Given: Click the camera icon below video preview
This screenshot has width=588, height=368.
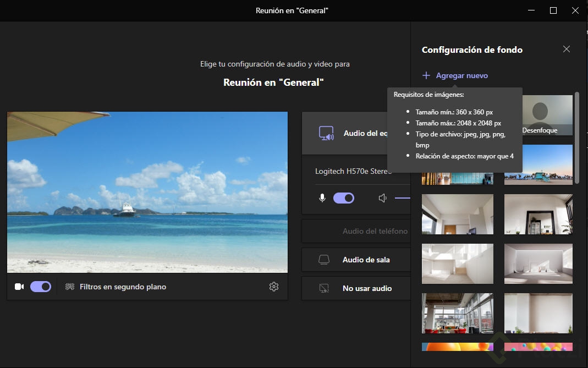Looking at the screenshot, I should tap(19, 287).
